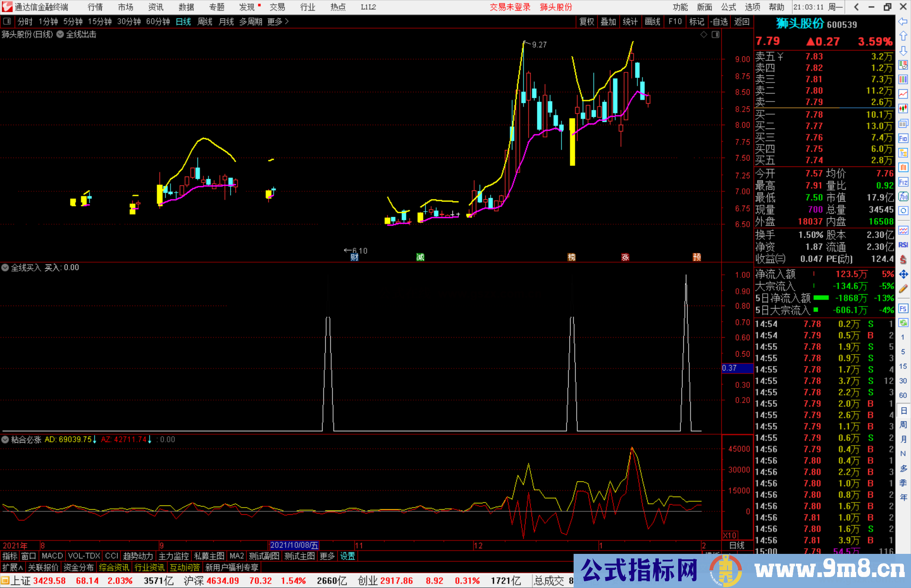
Task: Click the 交易未登录 link
Action: [510, 7]
